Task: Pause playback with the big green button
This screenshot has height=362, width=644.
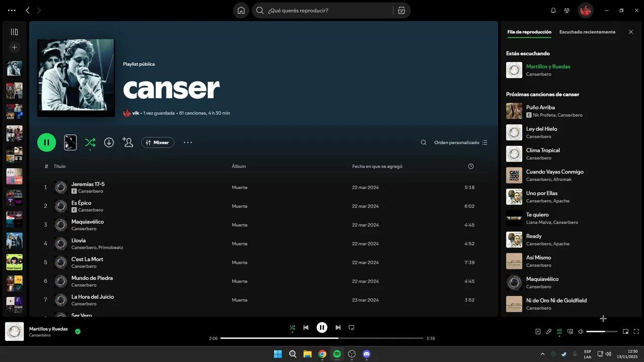Action: pyautogui.click(x=47, y=142)
